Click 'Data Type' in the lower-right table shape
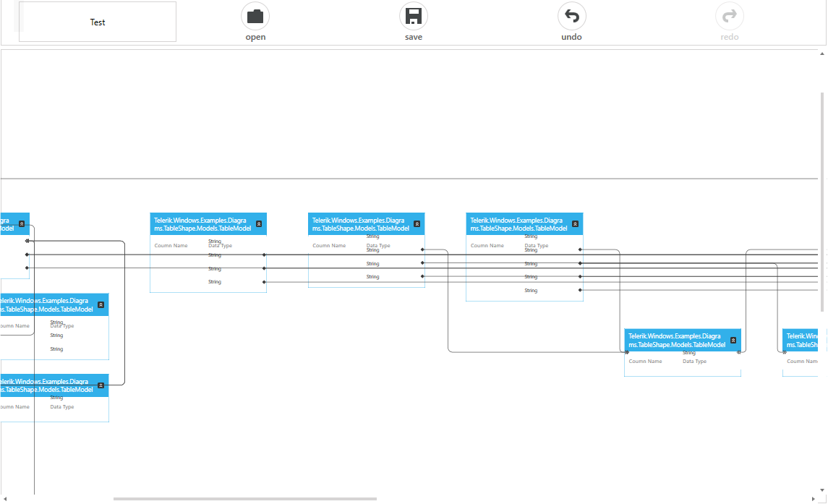This screenshot has width=828, height=504. pyautogui.click(x=694, y=362)
